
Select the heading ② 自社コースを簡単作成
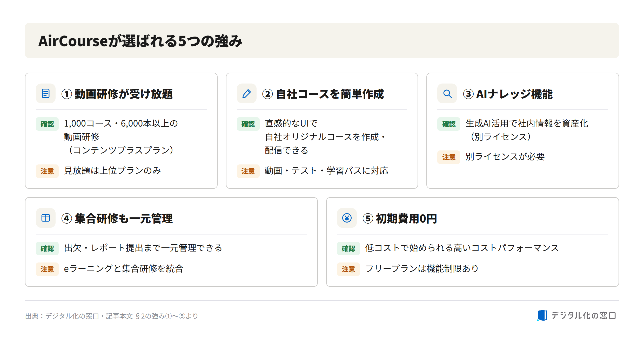323,94
